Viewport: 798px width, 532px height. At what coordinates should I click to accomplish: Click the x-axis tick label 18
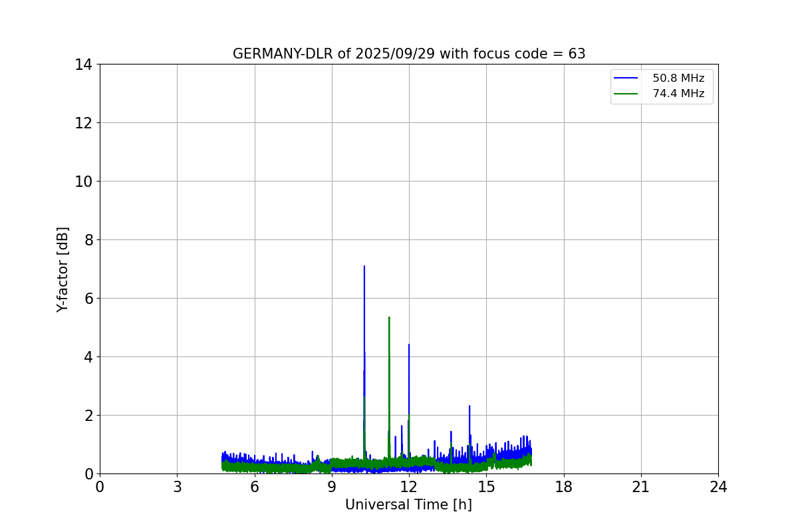click(x=564, y=487)
